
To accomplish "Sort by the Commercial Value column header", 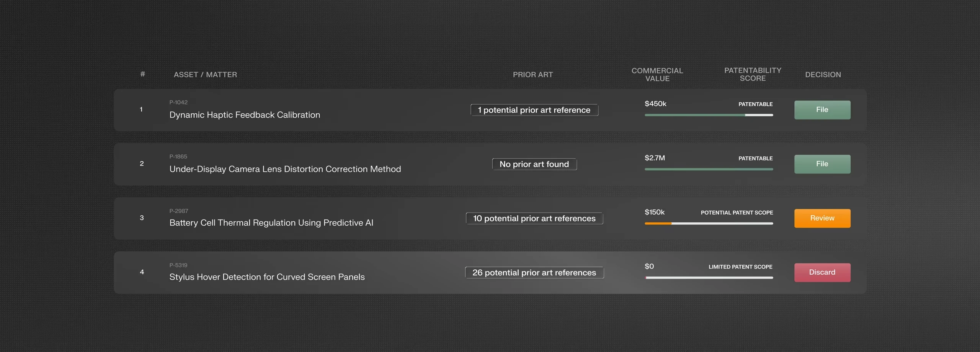I will coord(657,75).
